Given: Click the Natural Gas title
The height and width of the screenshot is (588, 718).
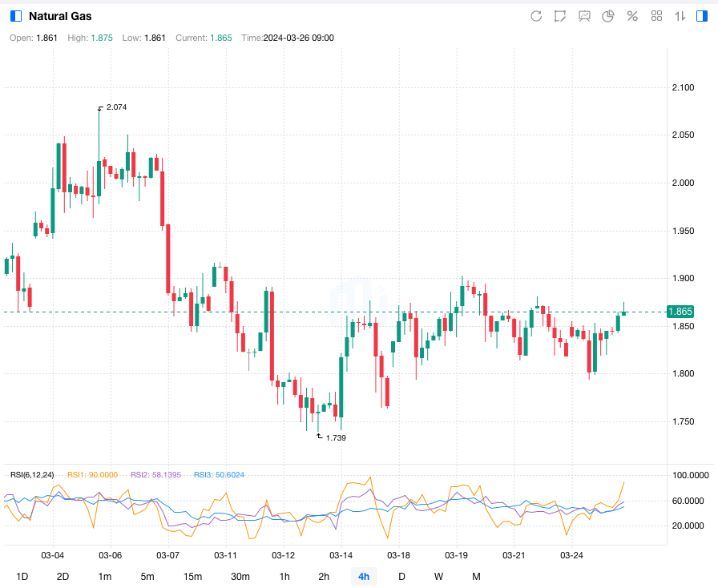Looking at the screenshot, I should point(60,16).
